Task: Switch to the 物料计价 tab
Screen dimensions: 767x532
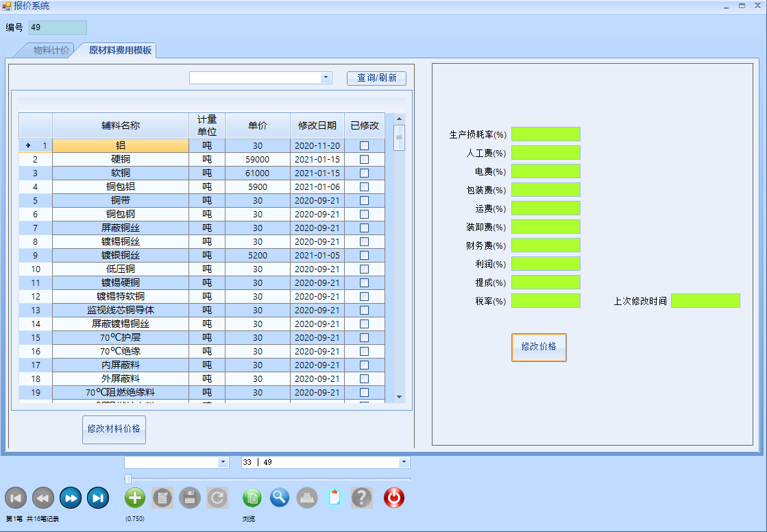Action: (x=50, y=50)
